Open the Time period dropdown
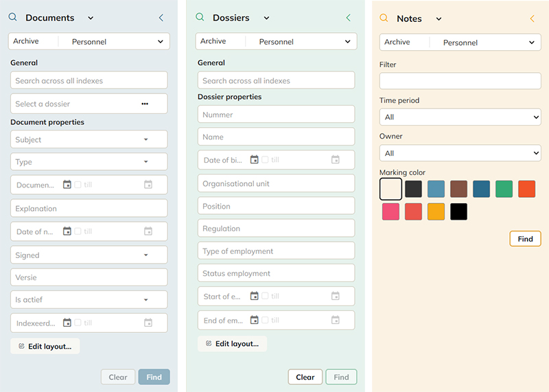The image size is (549, 392). point(460,117)
